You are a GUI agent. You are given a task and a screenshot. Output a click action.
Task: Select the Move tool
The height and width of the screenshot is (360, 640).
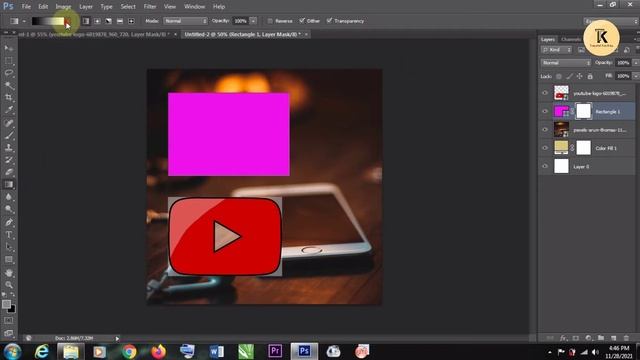click(9, 48)
